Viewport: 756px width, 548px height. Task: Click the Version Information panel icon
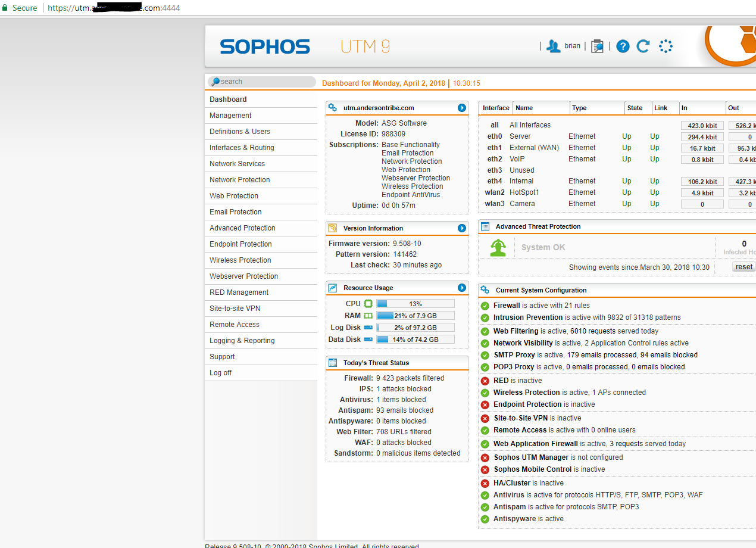pos(333,228)
